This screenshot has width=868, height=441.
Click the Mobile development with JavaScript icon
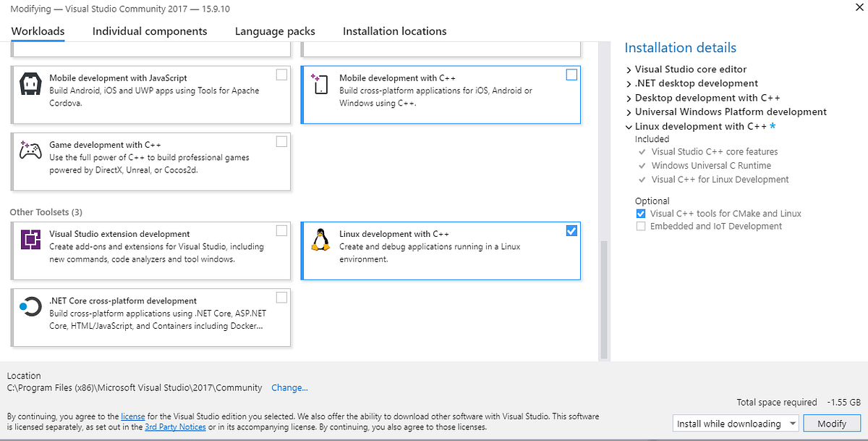[x=29, y=84]
